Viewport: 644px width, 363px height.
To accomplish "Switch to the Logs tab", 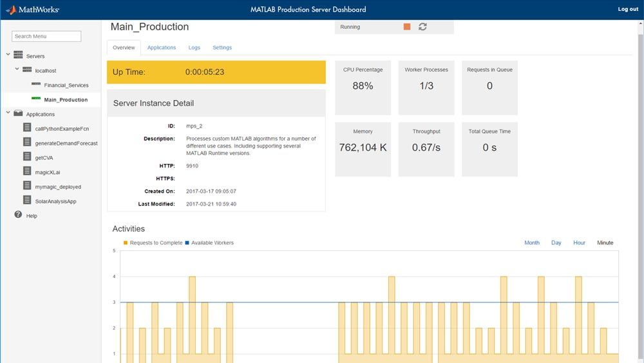I will (x=194, y=48).
